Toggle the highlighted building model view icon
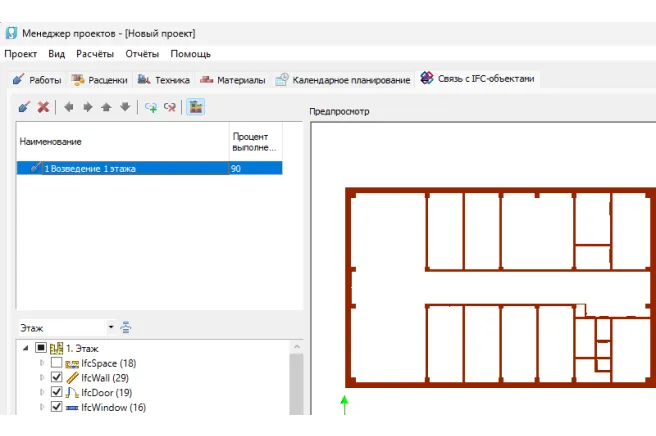The height and width of the screenshot is (436, 656). (x=196, y=107)
